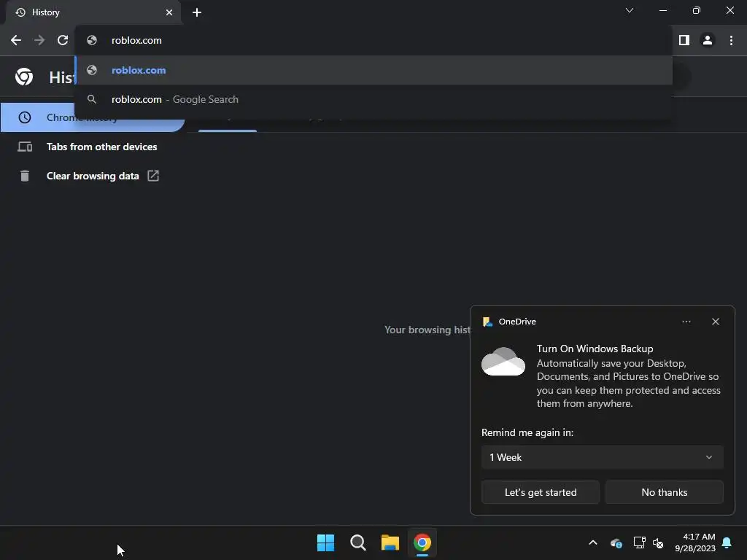The height and width of the screenshot is (560, 747).
Task: Decline backup with No thanks
Action: click(x=664, y=492)
